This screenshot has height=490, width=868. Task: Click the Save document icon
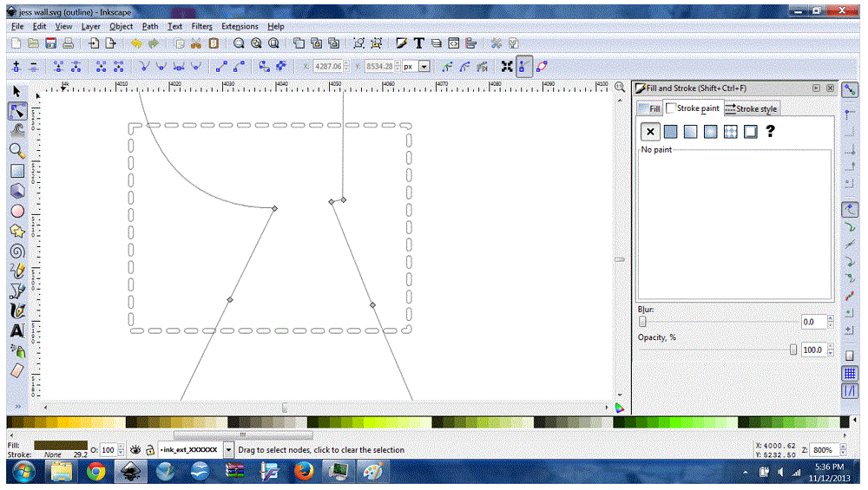pyautogui.click(x=51, y=43)
